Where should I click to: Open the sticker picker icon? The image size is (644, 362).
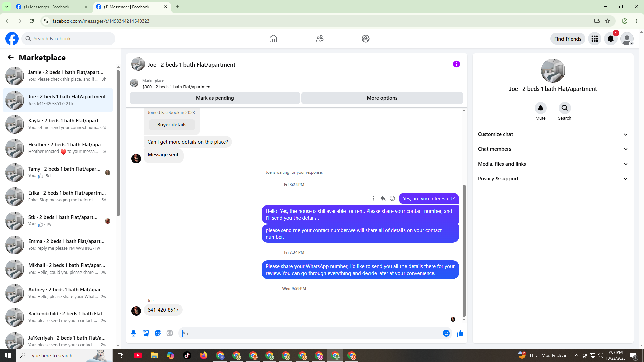(x=158, y=333)
